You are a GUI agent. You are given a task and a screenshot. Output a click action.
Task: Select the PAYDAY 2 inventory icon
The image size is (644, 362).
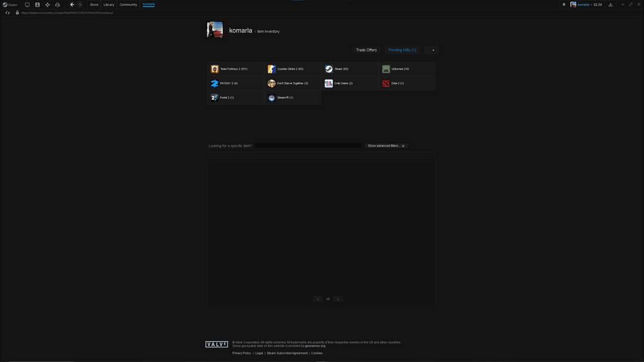click(215, 83)
